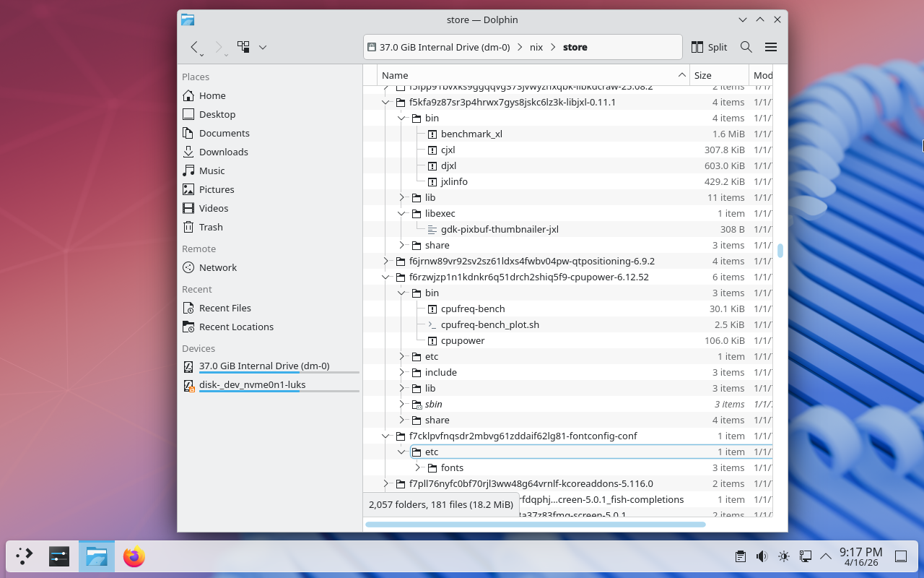Open Recent Files in sidebar
The height and width of the screenshot is (578, 924).
(x=225, y=308)
